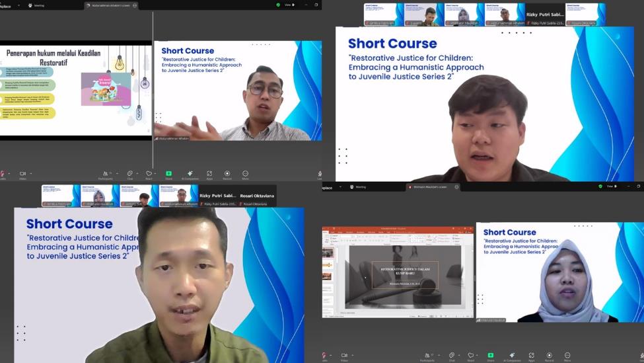Select first participant thumbnail in bottom-left strip
This screenshot has height=363, width=644.
click(x=61, y=196)
